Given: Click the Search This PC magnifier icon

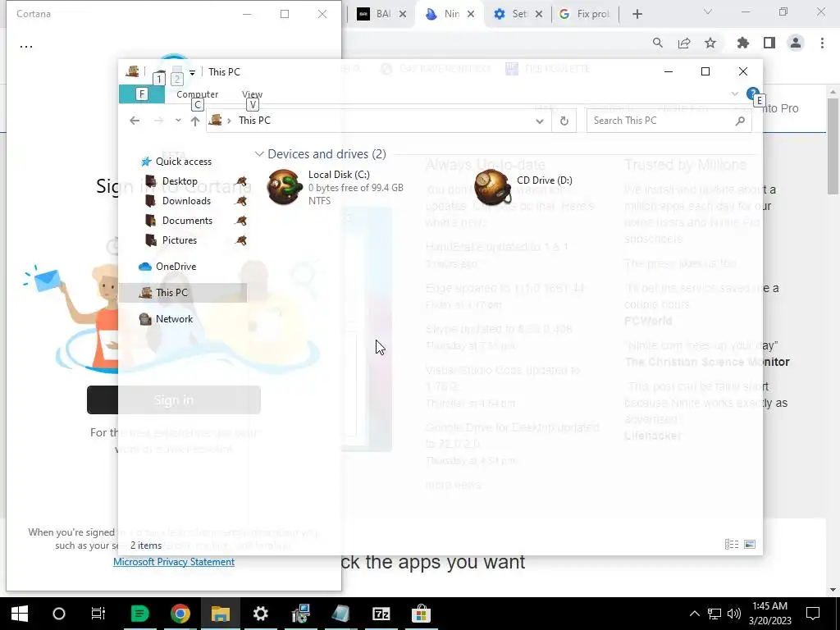Looking at the screenshot, I should (x=740, y=121).
